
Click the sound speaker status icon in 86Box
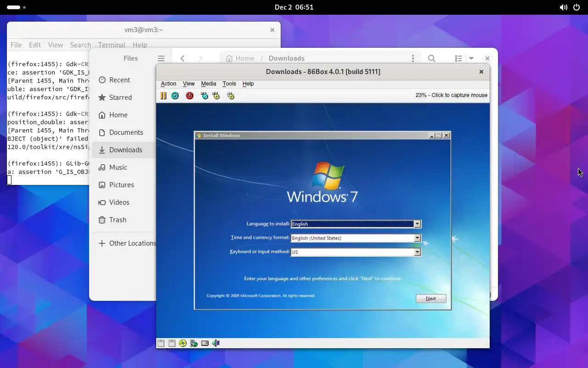[x=216, y=343]
